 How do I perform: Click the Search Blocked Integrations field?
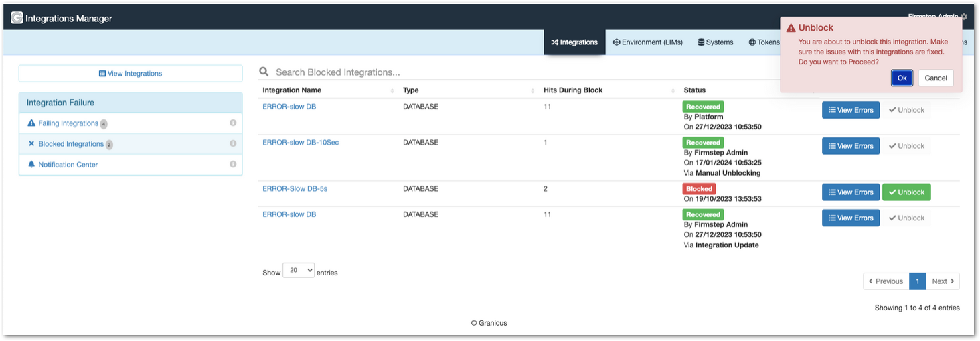coord(522,72)
